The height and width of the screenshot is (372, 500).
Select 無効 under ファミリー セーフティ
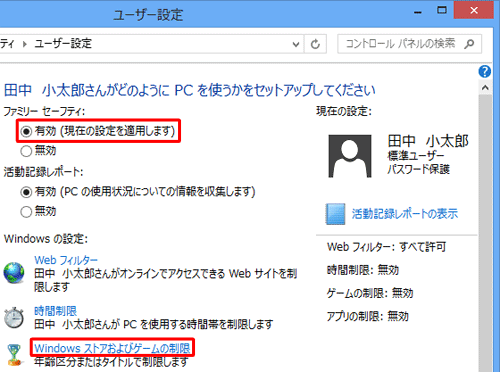26,151
